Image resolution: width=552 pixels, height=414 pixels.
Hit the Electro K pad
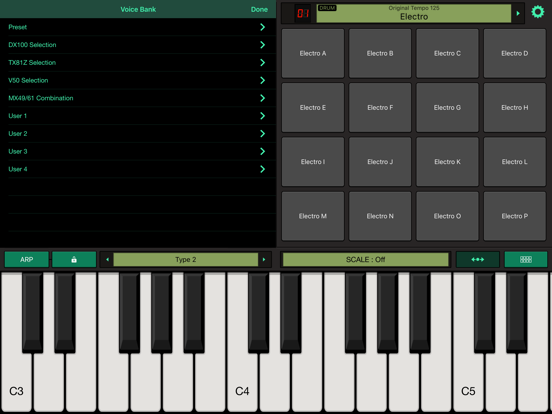pyautogui.click(x=447, y=162)
